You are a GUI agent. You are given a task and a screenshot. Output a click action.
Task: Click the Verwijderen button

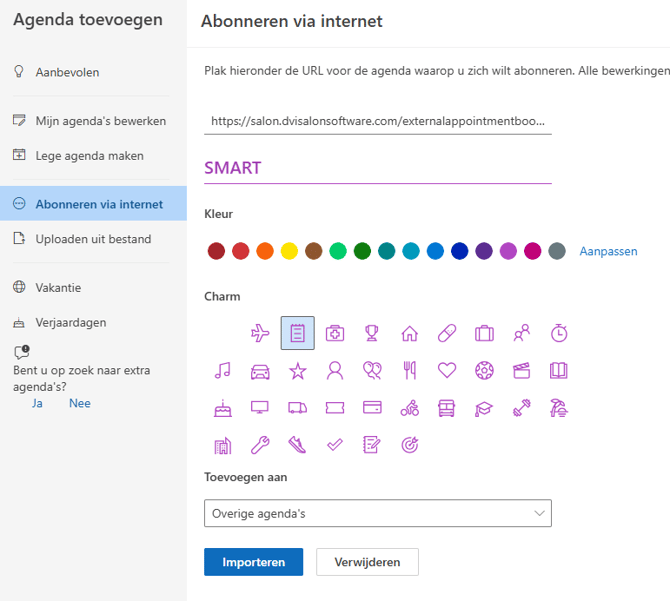[x=367, y=562]
